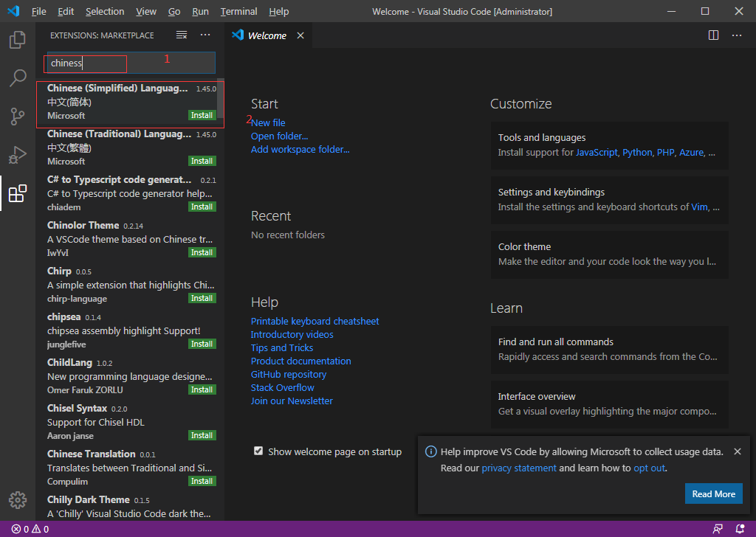756x537 pixels.
Task: Click the extension search input field
Action: 131,63
